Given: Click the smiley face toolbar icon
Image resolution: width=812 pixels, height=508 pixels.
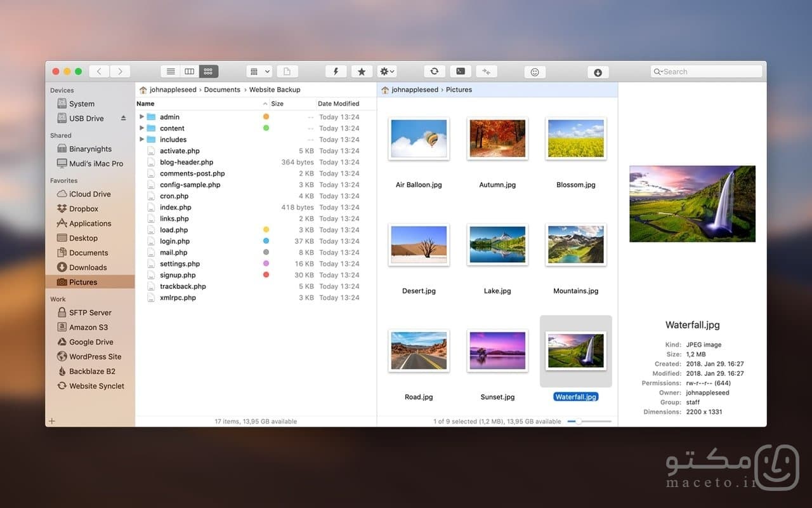Looking at the screenshot, I should 535,72.
